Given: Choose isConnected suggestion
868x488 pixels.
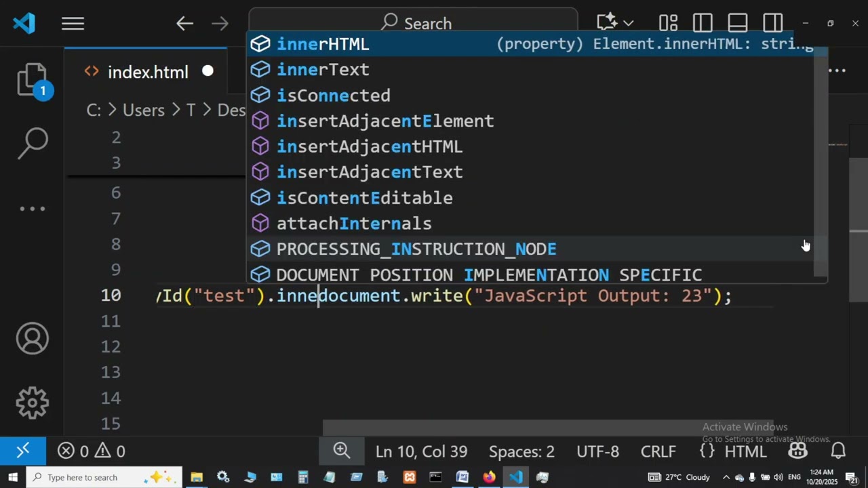Looking at the screenshot, I should tap(530, 96).
